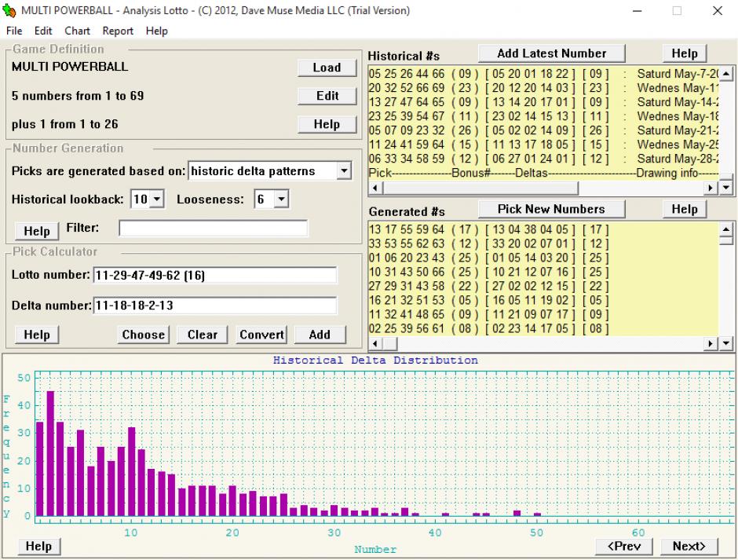Click the Help button in Game Definition
Screen dimensions: 738x560
(327, 124)
